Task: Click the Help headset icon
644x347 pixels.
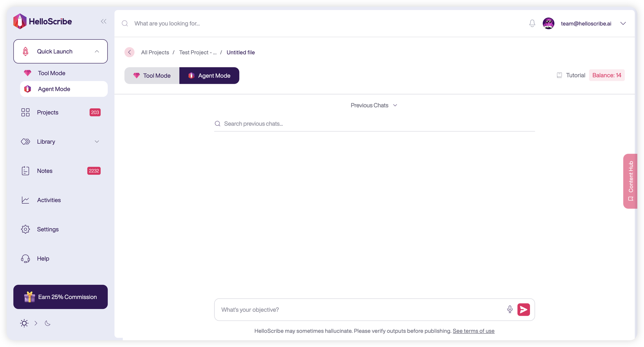Action: coord(25,259)
